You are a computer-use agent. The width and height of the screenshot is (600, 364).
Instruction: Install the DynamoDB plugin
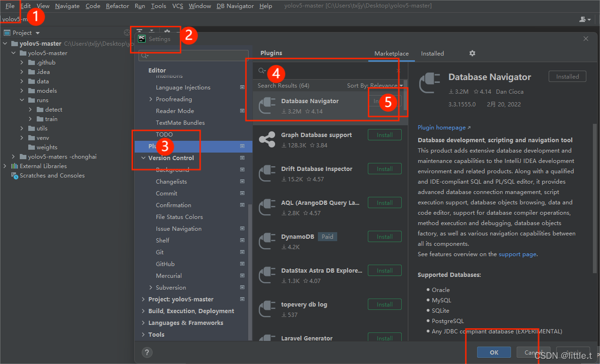click(384, 237)
